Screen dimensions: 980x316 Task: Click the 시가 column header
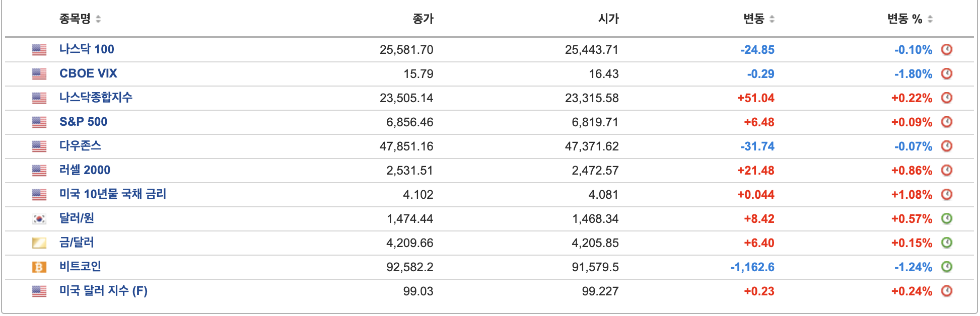(x=608, y=19)
